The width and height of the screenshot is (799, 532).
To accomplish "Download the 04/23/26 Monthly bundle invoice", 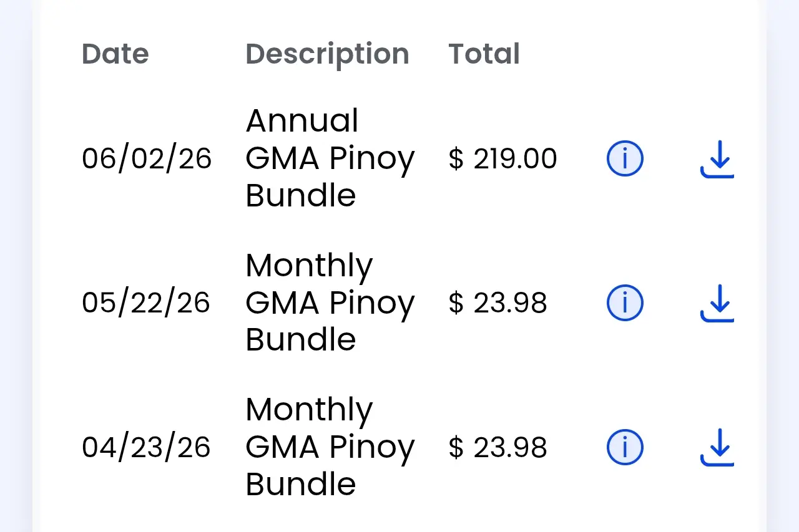I will pyautogui.click(x=717, y=447).
